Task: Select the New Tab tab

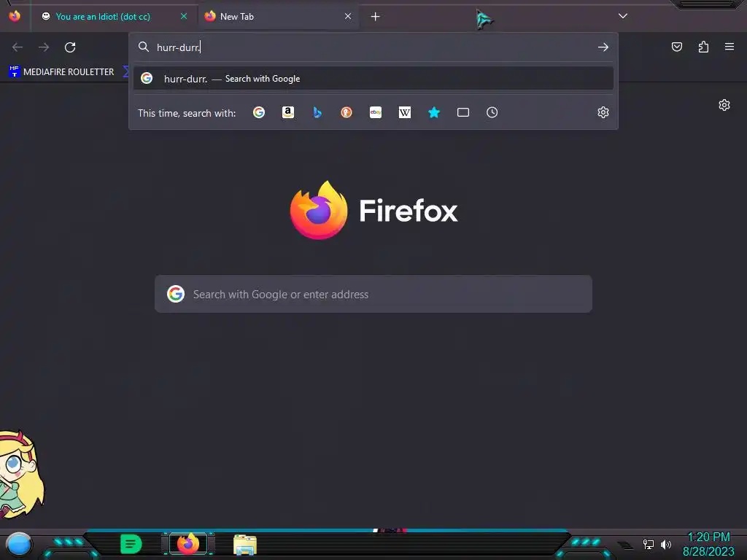Action: click(x=278, y=17)
